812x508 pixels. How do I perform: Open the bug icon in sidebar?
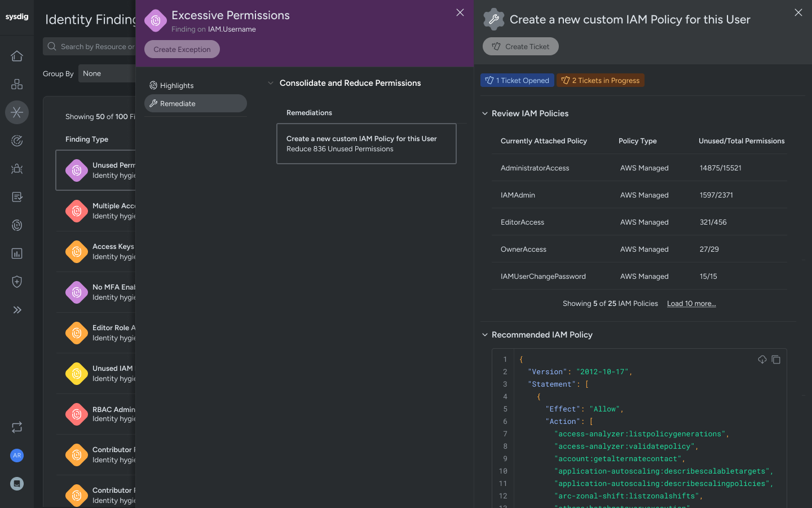[x=17, y=169]
